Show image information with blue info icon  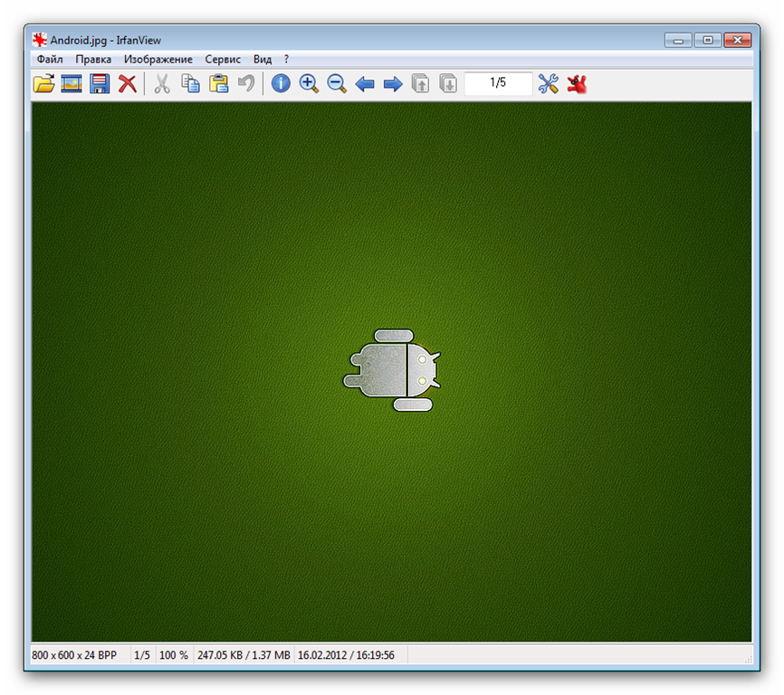[281, 84]
